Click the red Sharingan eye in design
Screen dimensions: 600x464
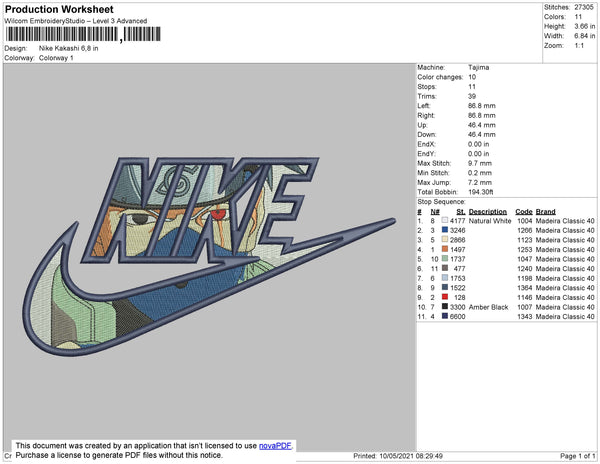pos(218,213)
